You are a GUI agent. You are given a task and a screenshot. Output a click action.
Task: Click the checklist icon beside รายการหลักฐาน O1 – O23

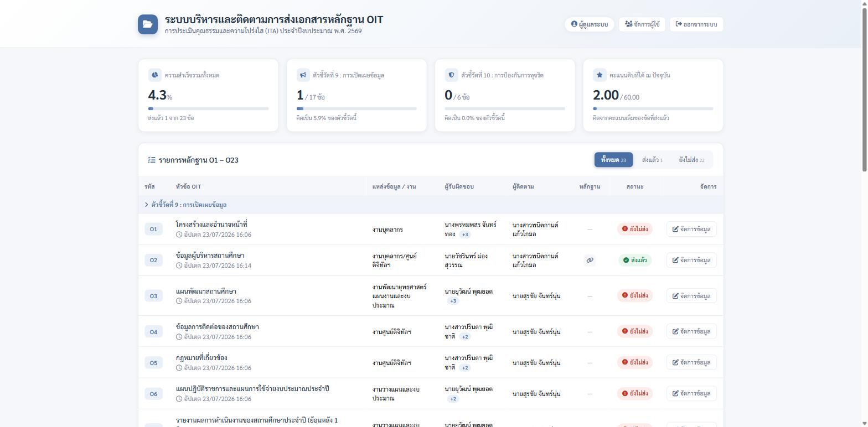coord(152,160)
